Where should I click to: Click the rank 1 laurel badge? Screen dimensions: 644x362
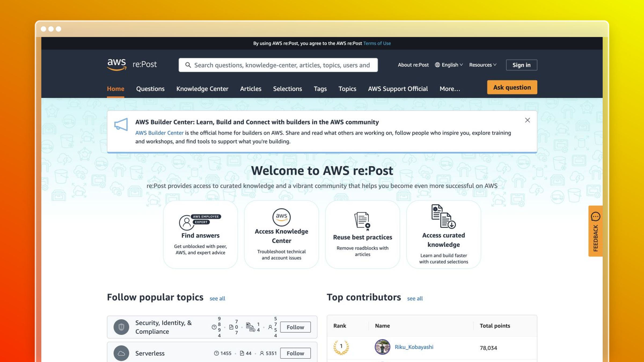(x=341, y=347)
